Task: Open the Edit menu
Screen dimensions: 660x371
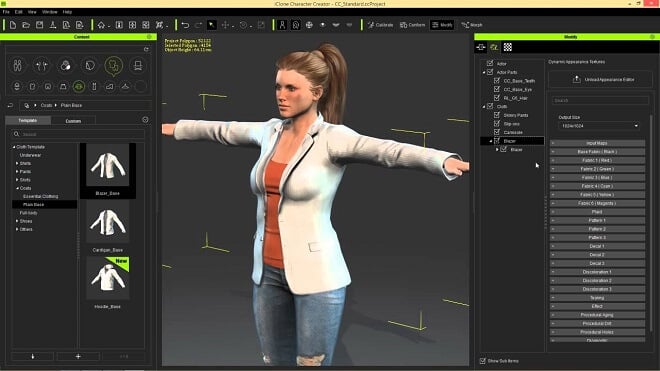Action: point(19,12)
